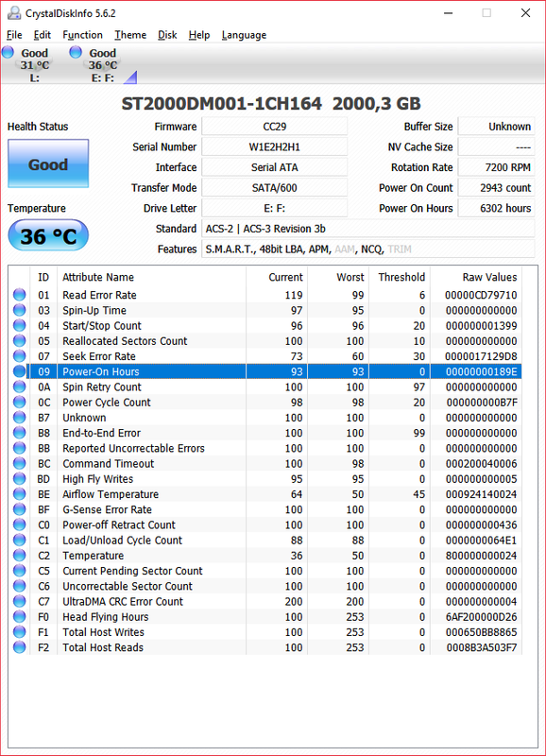Click status orb of Start/Stop Count row
This screenshot has height=756, width=546.
[19, 325]
